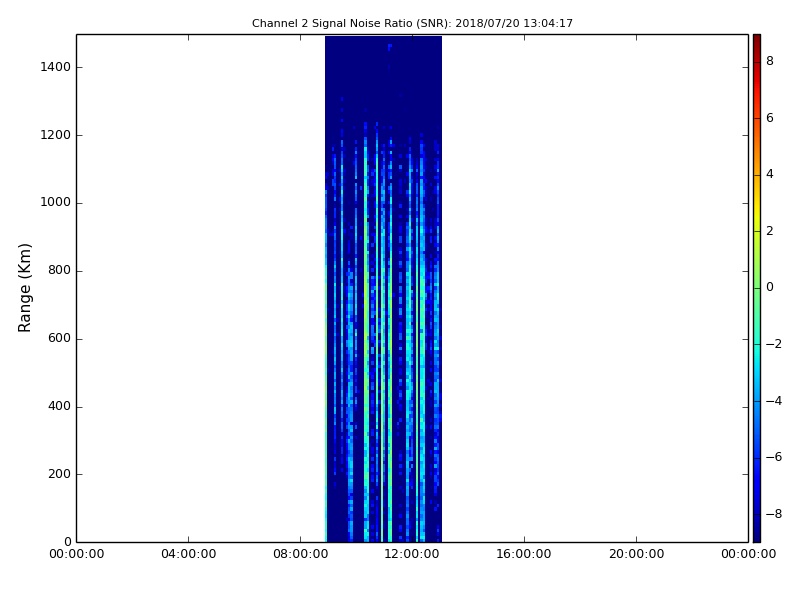Click the colorbar label −2

click(x=774, y=344)
